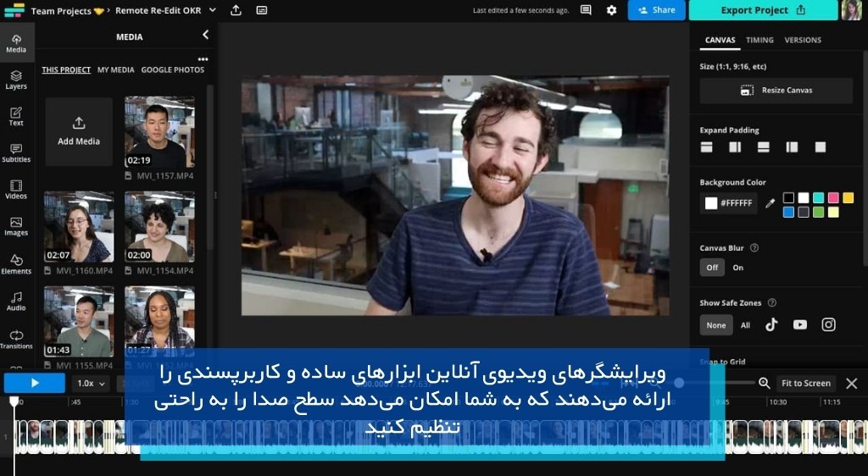Select the fourth Expand Padding option
This screenshot has height=476, width=868.
(x=793, y=147)
